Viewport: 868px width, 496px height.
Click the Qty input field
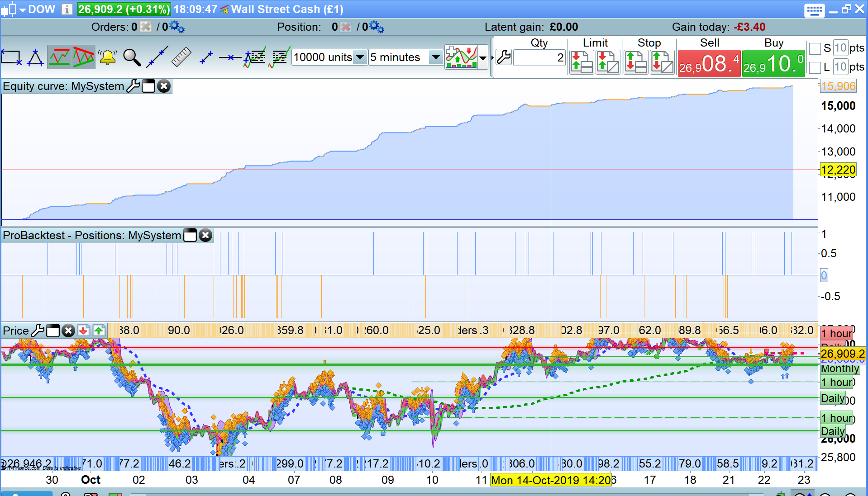click(x=539, y=57)
